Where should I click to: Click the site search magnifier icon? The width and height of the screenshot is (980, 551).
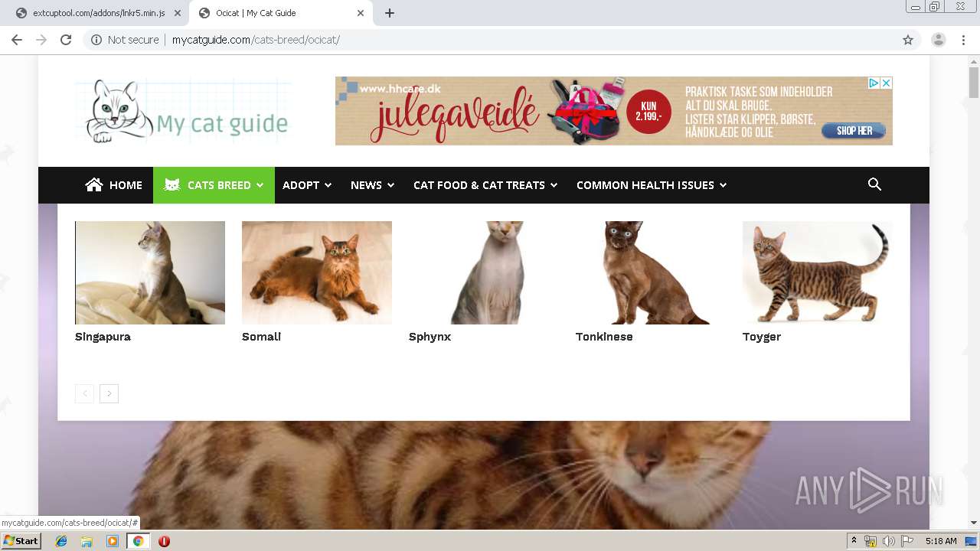(874, 184)
